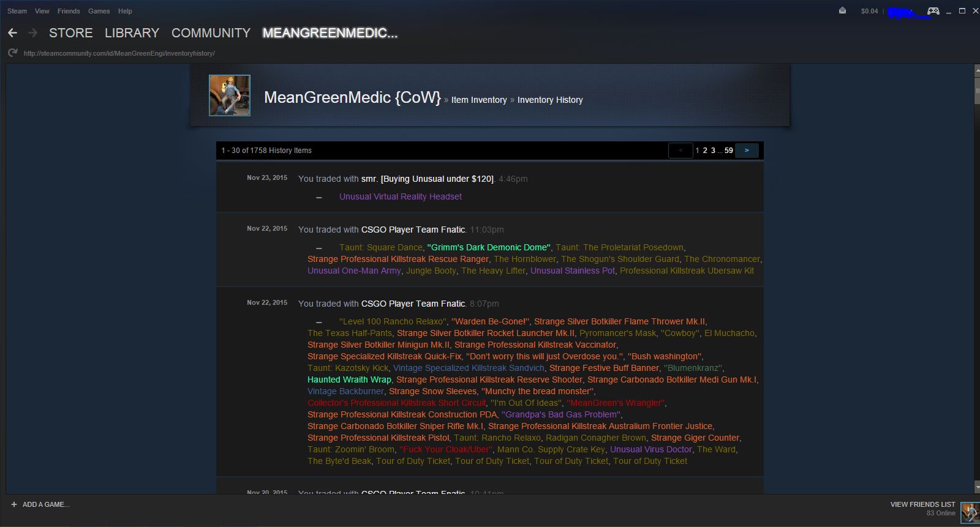Click the wallet balance $0.04
The width and height of the screenshot is (980, 527).
869,11
